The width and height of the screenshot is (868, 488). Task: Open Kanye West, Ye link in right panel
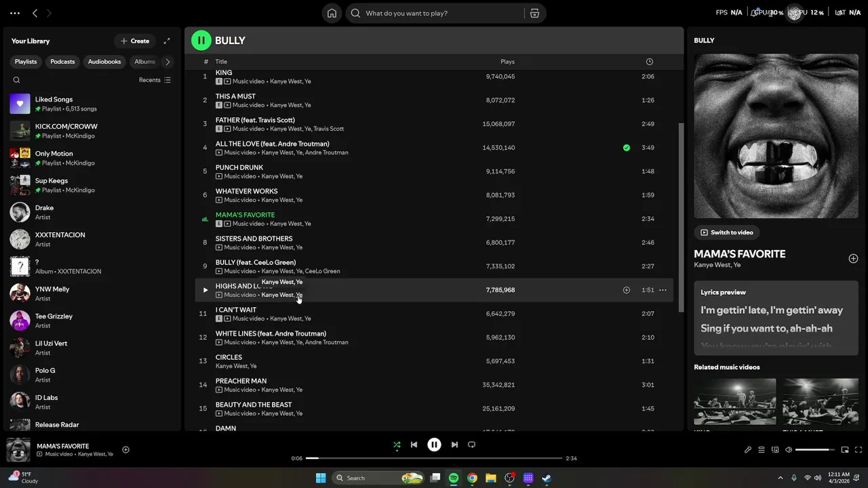[x=717, y=265]
